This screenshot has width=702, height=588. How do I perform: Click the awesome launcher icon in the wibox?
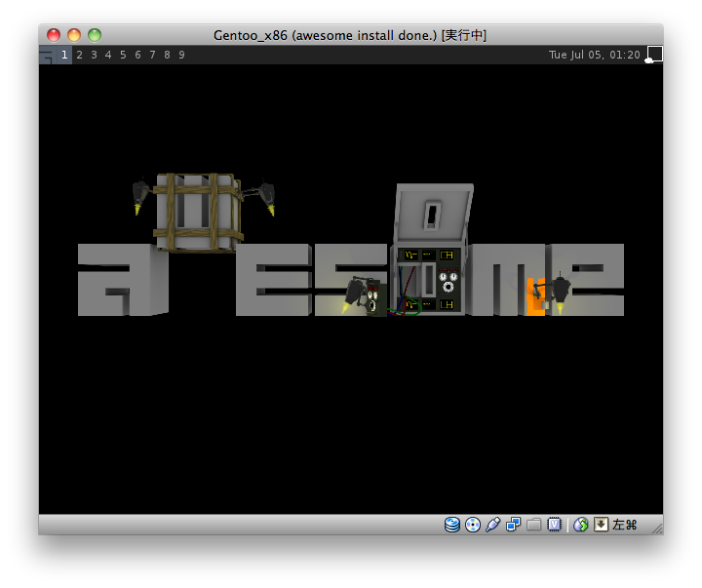47,55
